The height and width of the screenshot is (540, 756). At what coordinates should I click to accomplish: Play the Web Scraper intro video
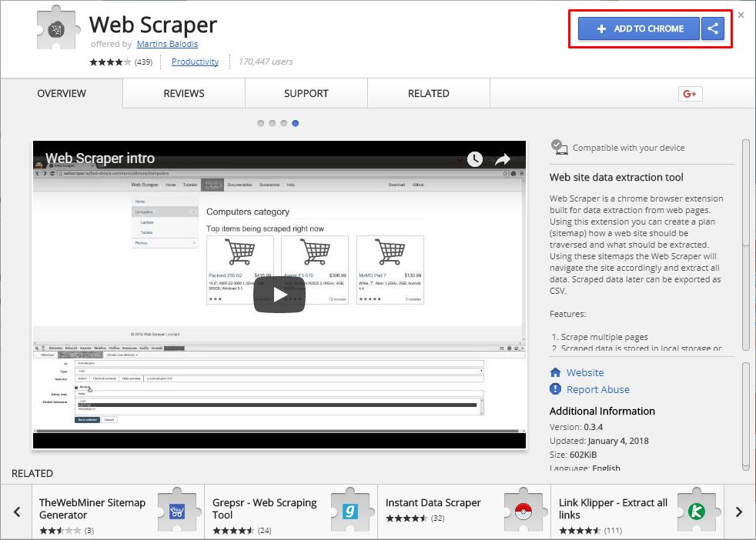pyautogui.click(x=279, y=295)
